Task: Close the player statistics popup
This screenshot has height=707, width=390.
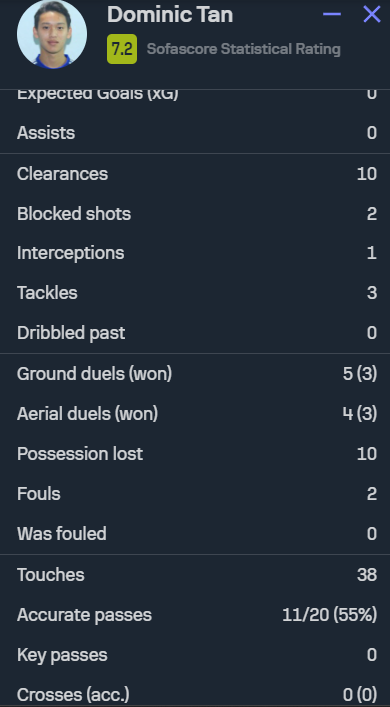Action: [372, 14]
